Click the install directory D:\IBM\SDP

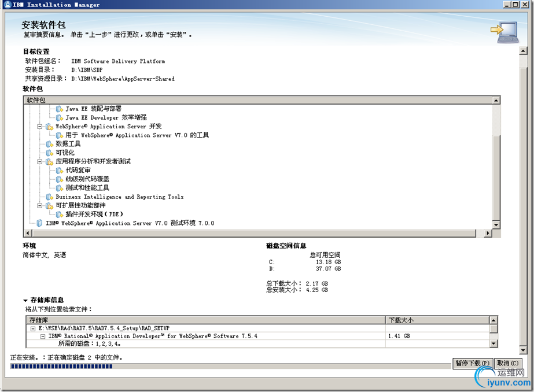click(87, 70)
